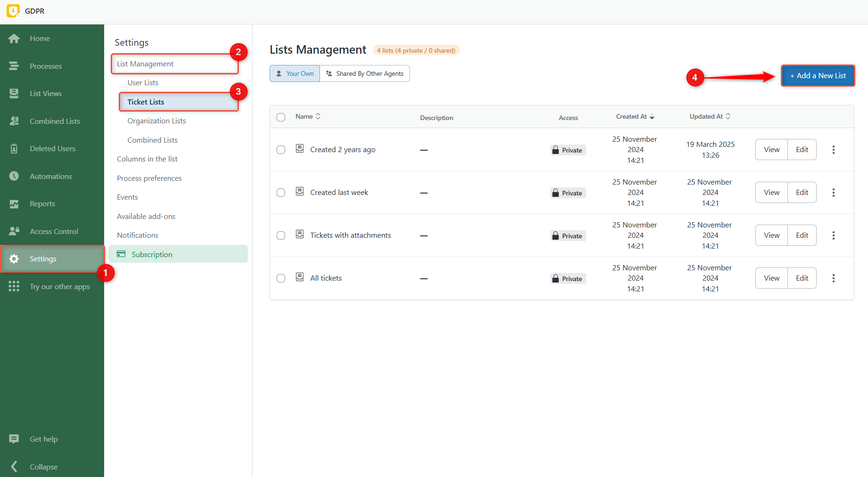This screenshot has height=477, width=868.
Task: Click the Reports chart icon
Action: click(14, 204)
